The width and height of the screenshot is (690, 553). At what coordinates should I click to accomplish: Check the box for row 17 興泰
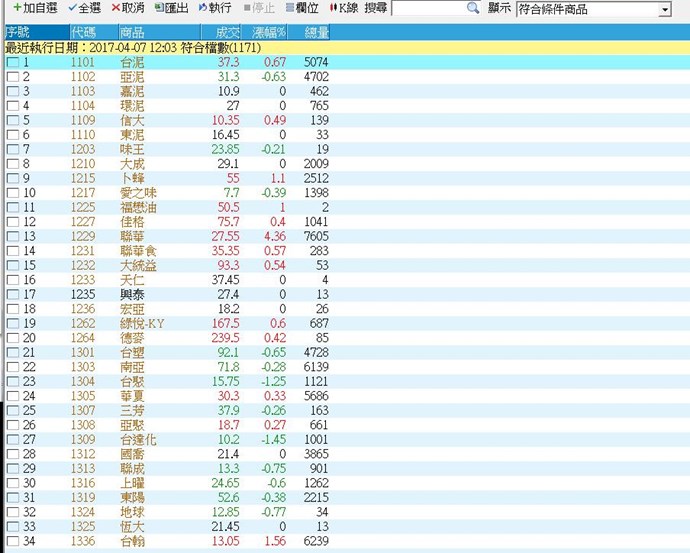point(13,295)
